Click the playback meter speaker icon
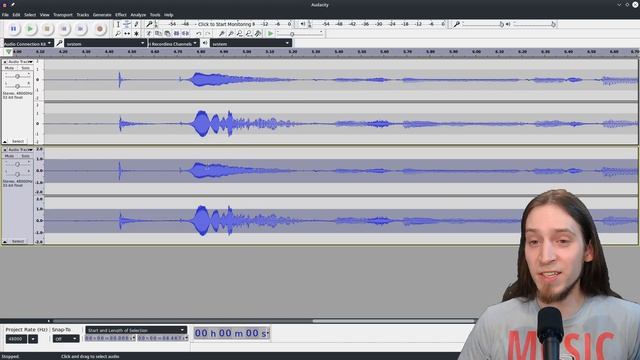The height and width of the screenshot is (360, 640). pyautogui.click(x=303, y=24)
